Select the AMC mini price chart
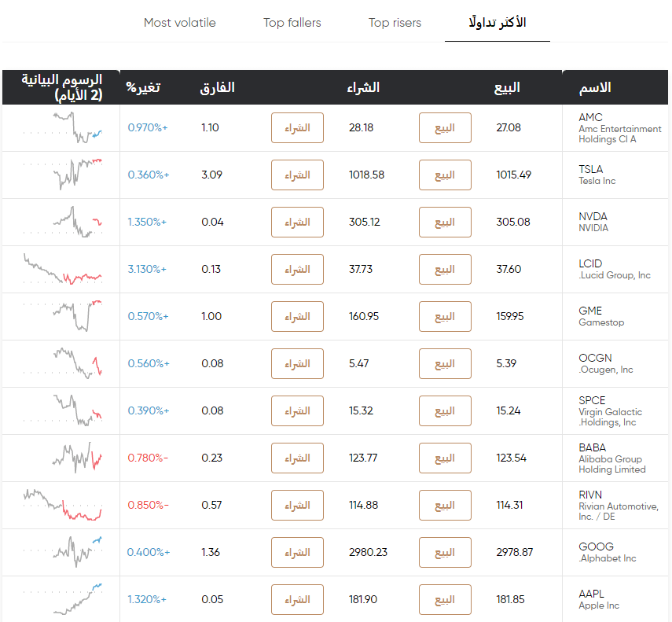672x622 pixels. click(x=61, y=127)
